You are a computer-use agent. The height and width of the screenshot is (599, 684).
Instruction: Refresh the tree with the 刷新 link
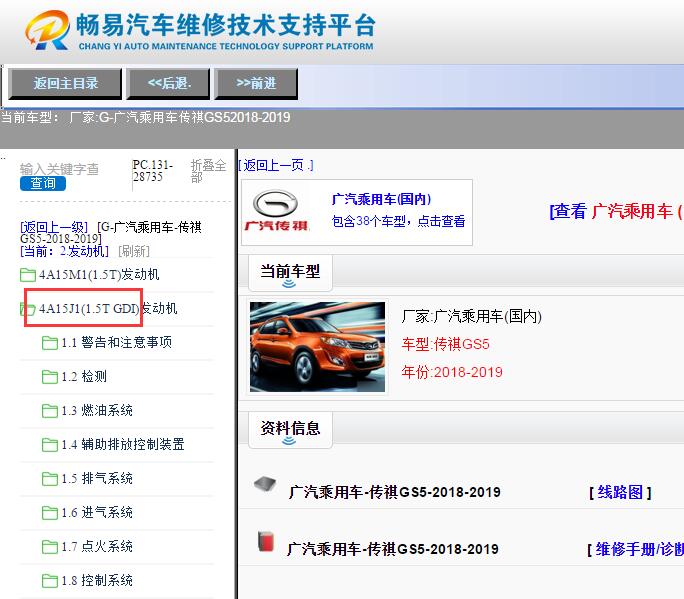pyautogui.click(x=133, y=251)
